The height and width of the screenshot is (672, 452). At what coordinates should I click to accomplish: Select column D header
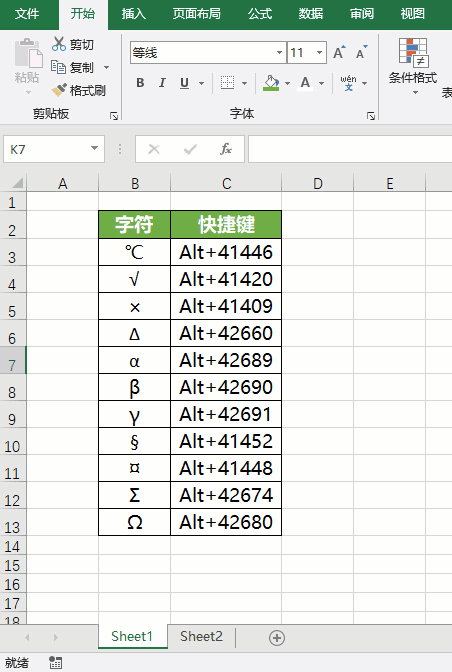(x=317, y=183)
